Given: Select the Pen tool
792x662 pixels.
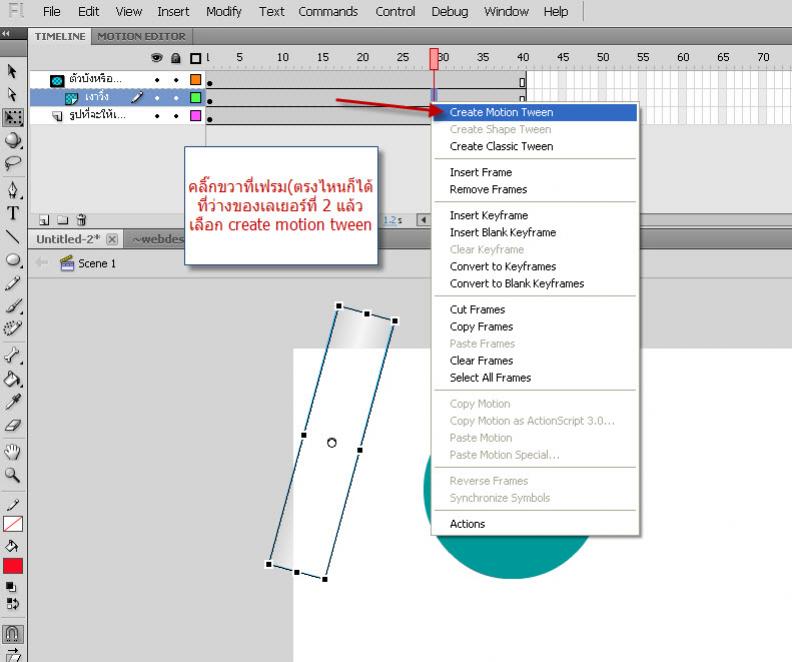Looking at the screenshot, I should (x=13, y=190).
